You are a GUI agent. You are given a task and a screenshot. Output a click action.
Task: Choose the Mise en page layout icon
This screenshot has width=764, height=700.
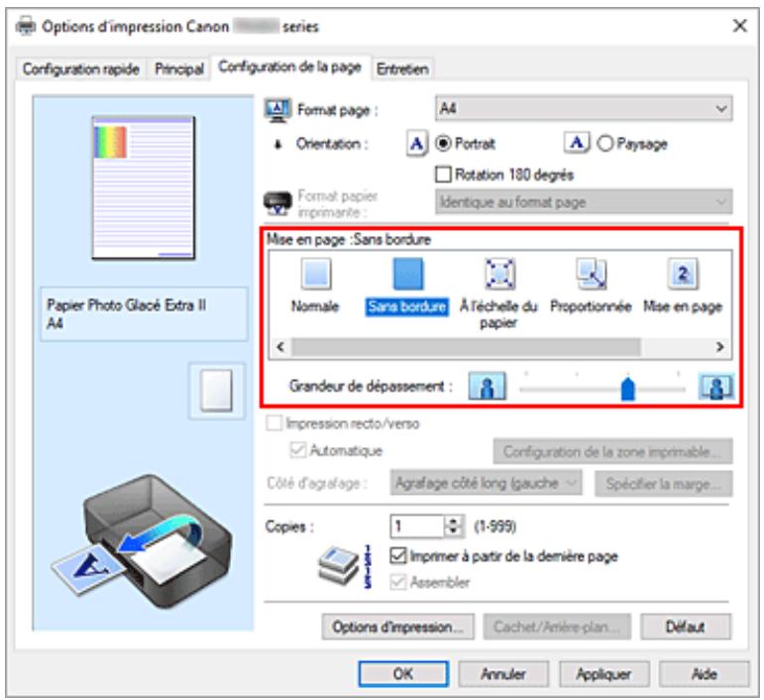pos(683,275)
